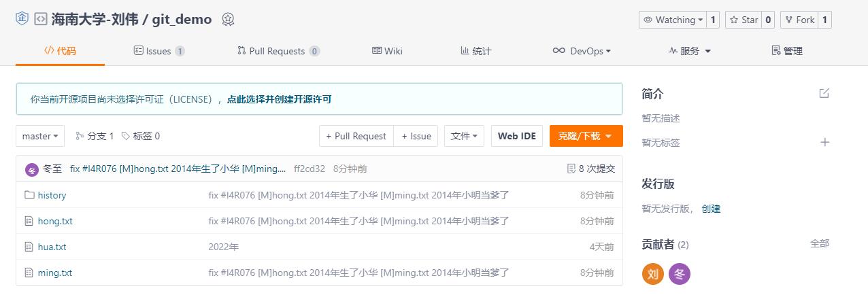Click the 点此选择并创建开源许可 link

tap(279, 99)
